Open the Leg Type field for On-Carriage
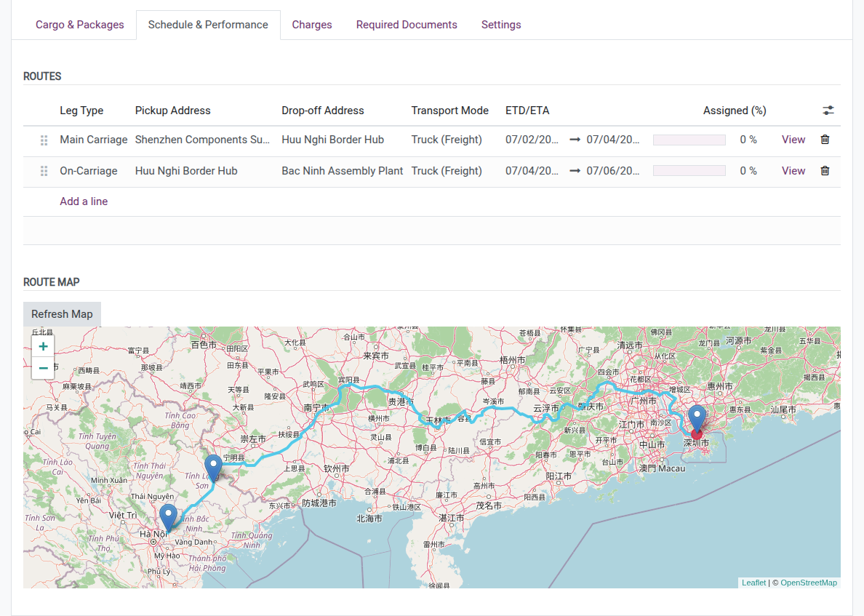Viewport: 864px width, 616px height. pos(88,170)
